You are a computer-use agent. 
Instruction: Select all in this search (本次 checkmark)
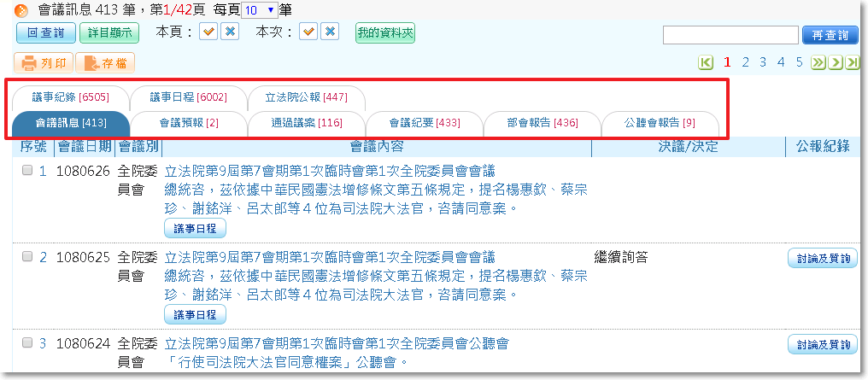point(308,32)
